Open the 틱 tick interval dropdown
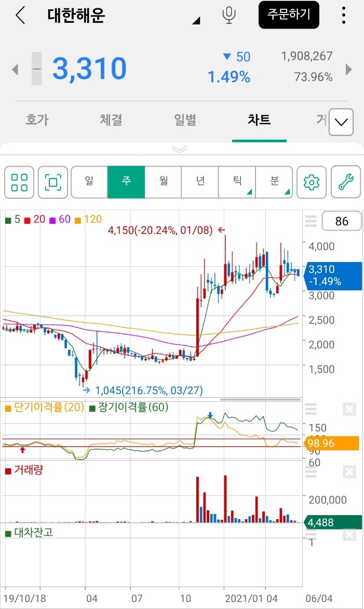The image size is (364, 609). (237, 182)
